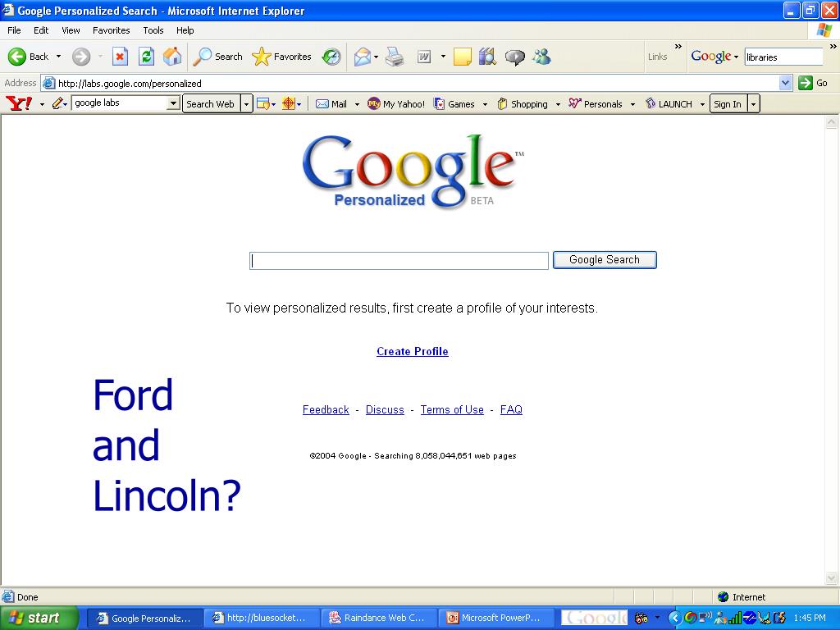Open the Help menu
The height and width of the screenshot is (630, 840).
coord(185,30)
